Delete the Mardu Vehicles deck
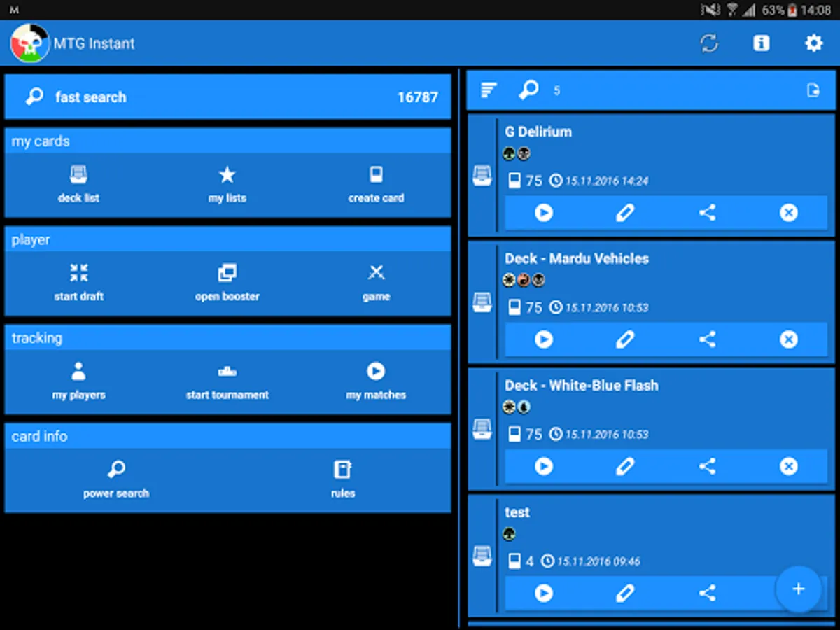840x630 pixels. (789, 339)
